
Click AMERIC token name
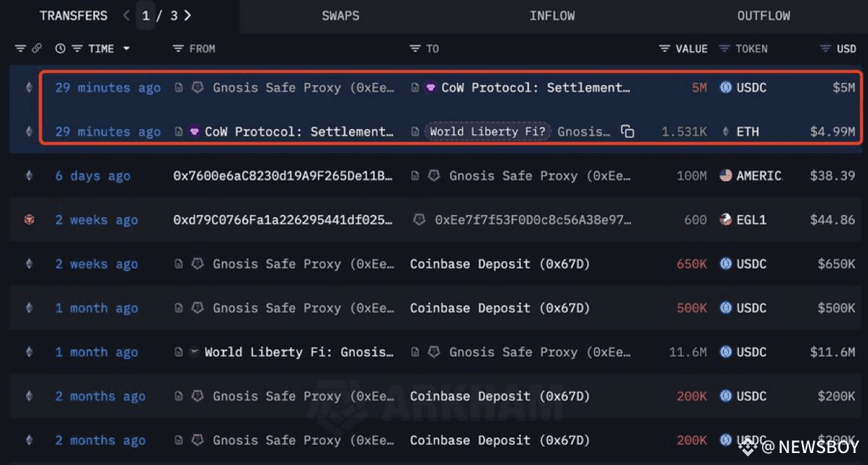759,176
